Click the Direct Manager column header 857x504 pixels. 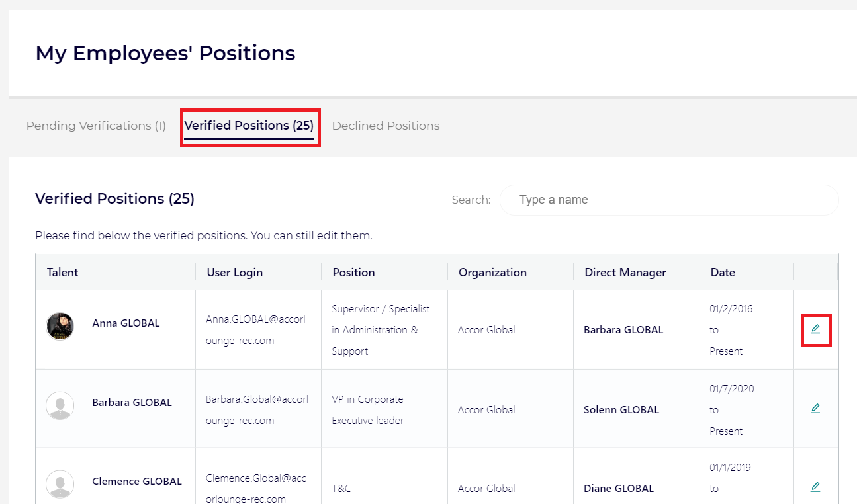[x=625, y=273]
